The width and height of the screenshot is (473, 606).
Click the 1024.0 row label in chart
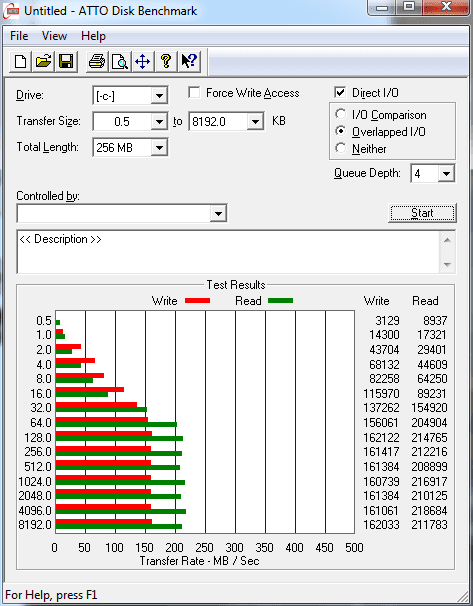(x=35, y=482)
